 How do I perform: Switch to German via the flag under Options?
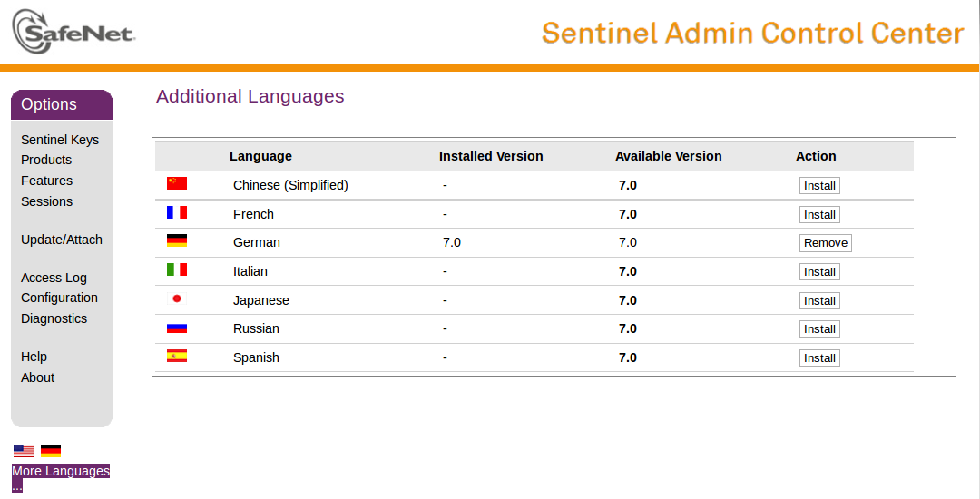click(51, 450)
